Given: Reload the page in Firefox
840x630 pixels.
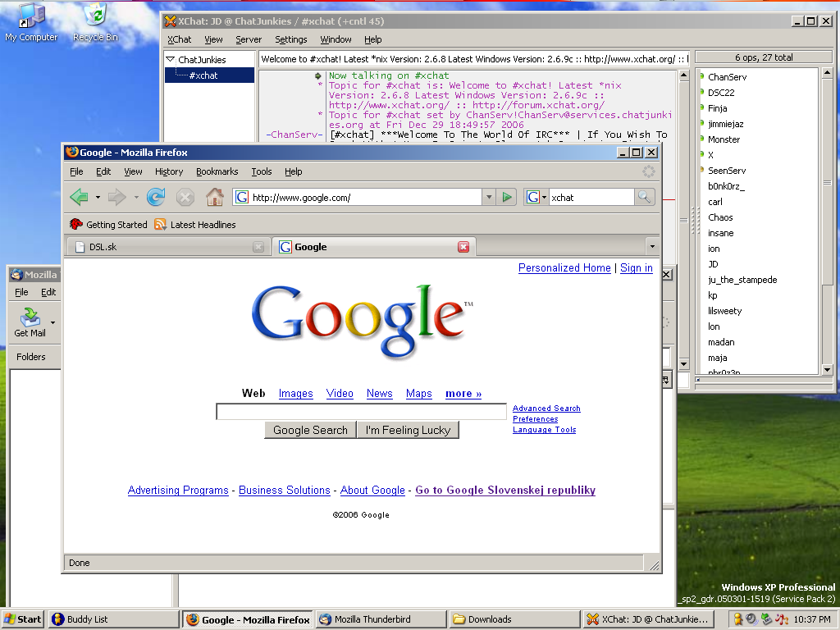Looking at the screenshot, I should 156,197.
